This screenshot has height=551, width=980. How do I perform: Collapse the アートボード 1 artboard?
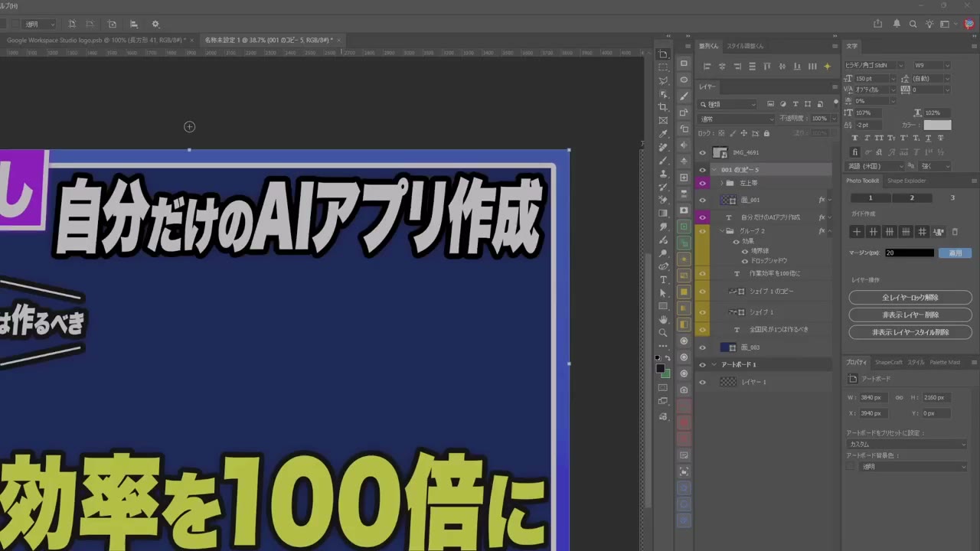pos(714,365)
